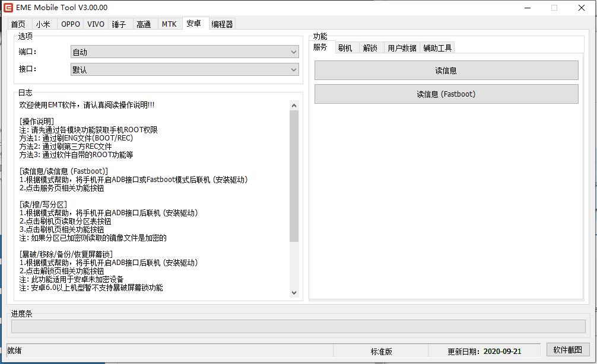Click the '[操作说明]' log heading

click(37, 122)
